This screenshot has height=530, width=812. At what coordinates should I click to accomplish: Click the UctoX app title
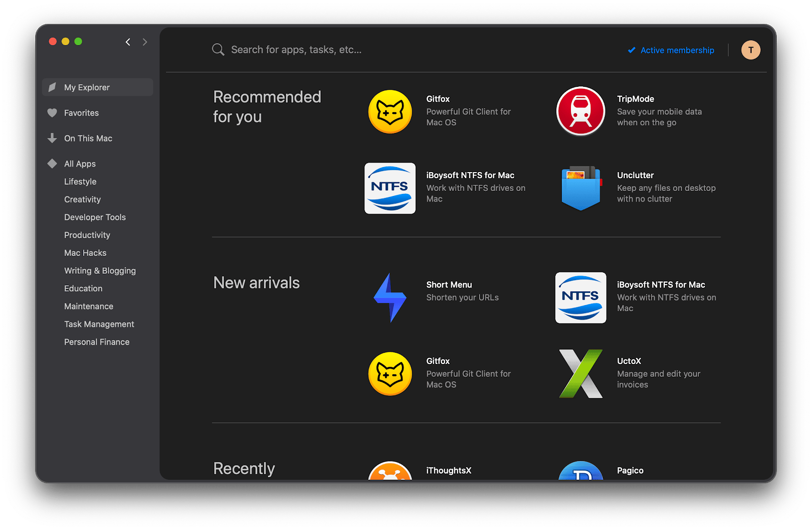pyautogui.click(x=629, y=361)
